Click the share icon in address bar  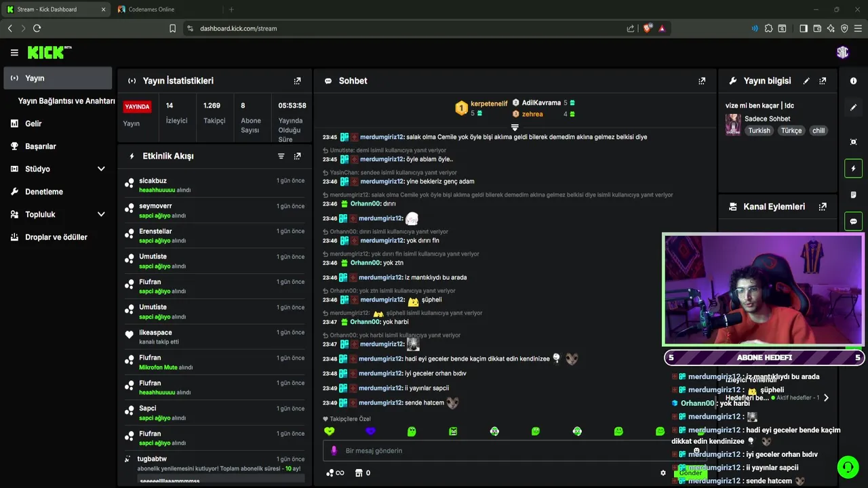coord(631,28)
